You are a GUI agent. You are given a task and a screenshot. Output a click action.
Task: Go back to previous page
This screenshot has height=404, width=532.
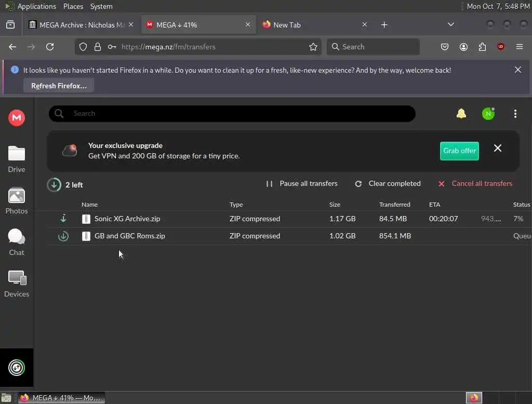[12, 47]
